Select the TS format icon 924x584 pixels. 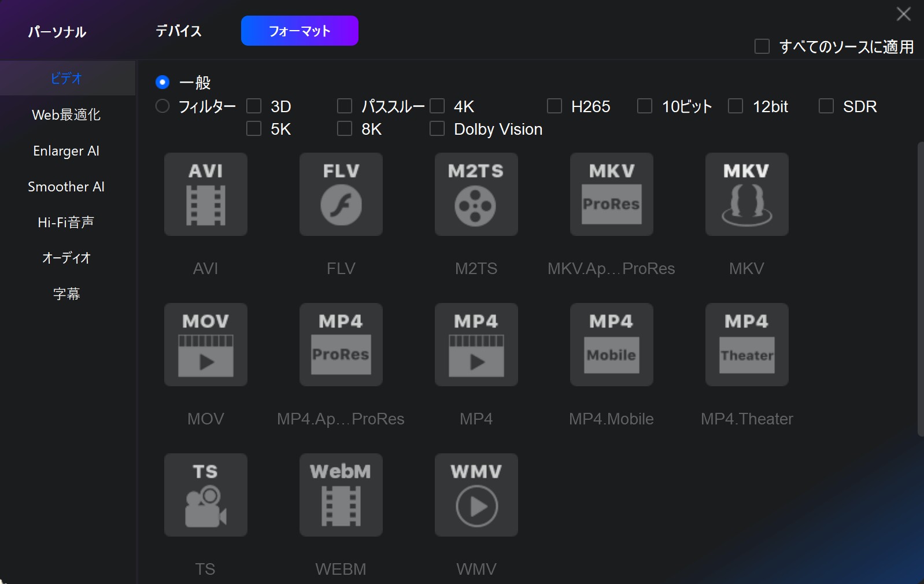[206, 495]
